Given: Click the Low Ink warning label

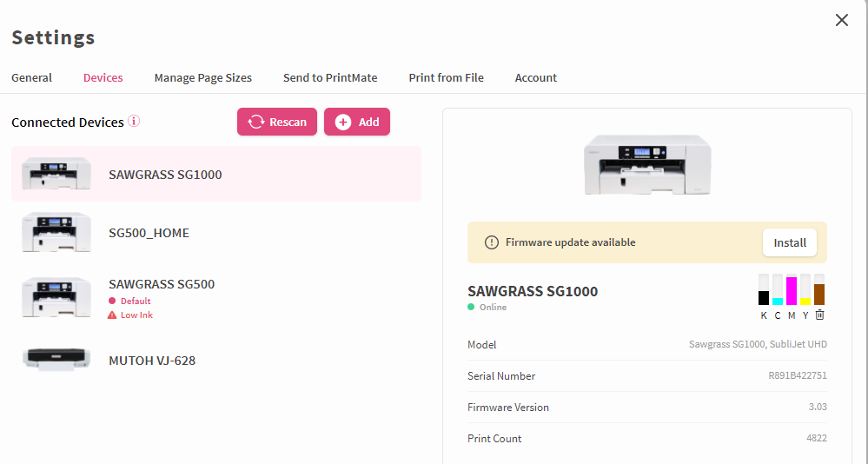Looking at the screenshot, I should tap(136, 315).
